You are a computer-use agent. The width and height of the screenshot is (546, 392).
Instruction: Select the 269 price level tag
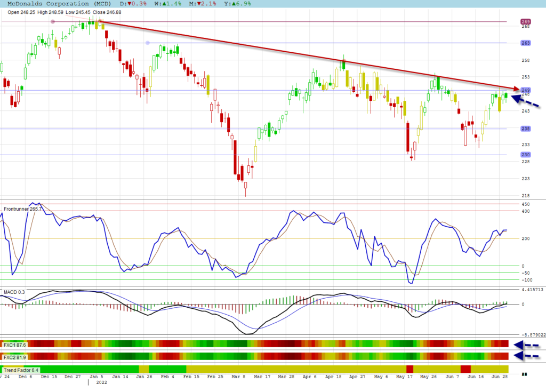(x=525, y=22)
